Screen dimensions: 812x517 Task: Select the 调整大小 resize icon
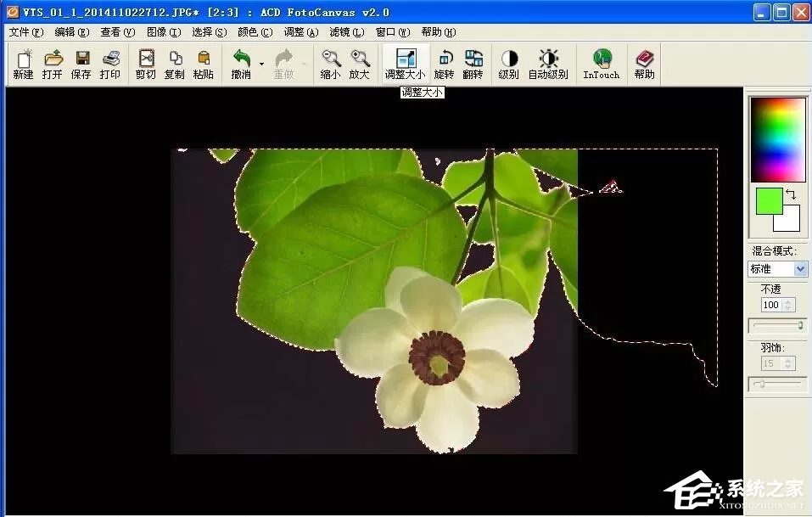pos(406,65)
